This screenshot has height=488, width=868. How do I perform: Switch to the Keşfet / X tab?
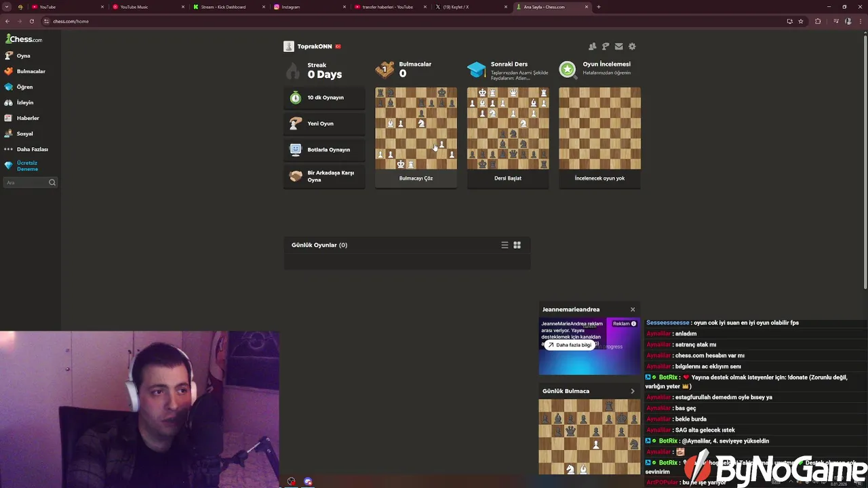[471, 7]
